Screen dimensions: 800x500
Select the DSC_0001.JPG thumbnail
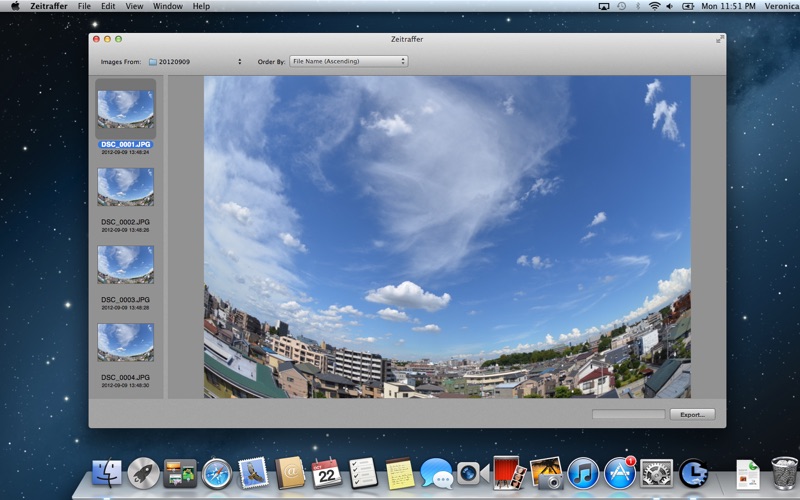(x=125, y=109)
